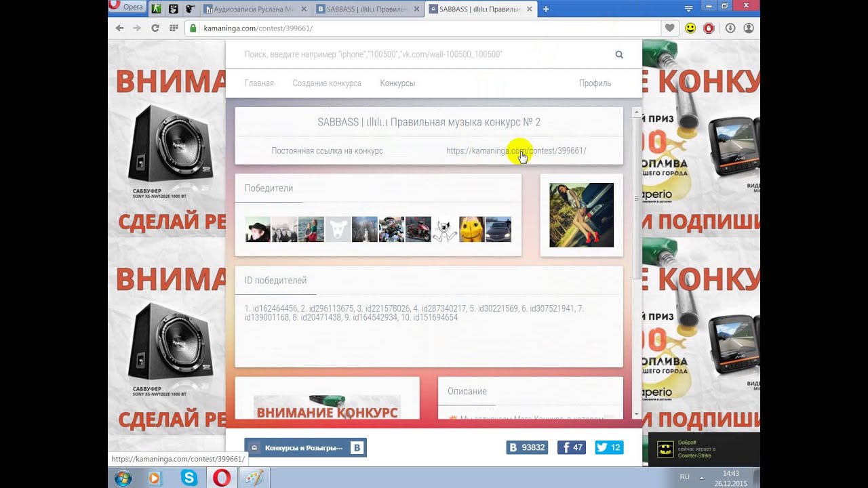The height and width of the screenshot is (488, 868).
Task: Open Skype from the taskbar
Action: click(189, 478)
